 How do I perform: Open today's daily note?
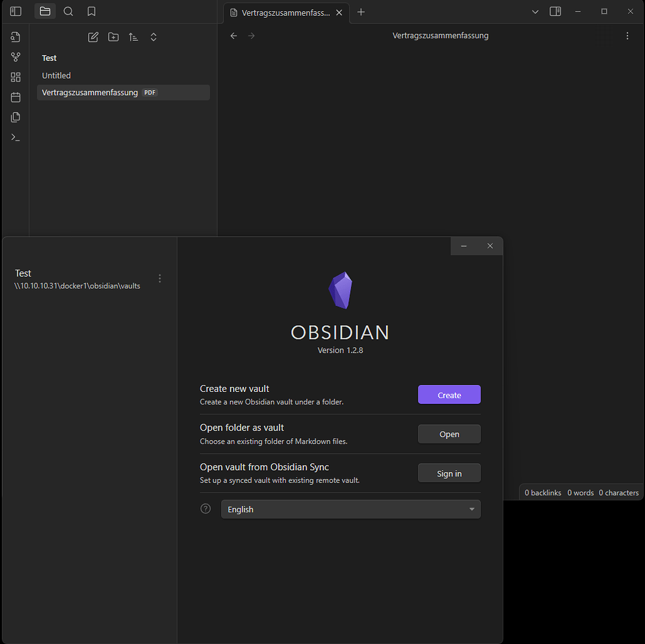(15, 97)
